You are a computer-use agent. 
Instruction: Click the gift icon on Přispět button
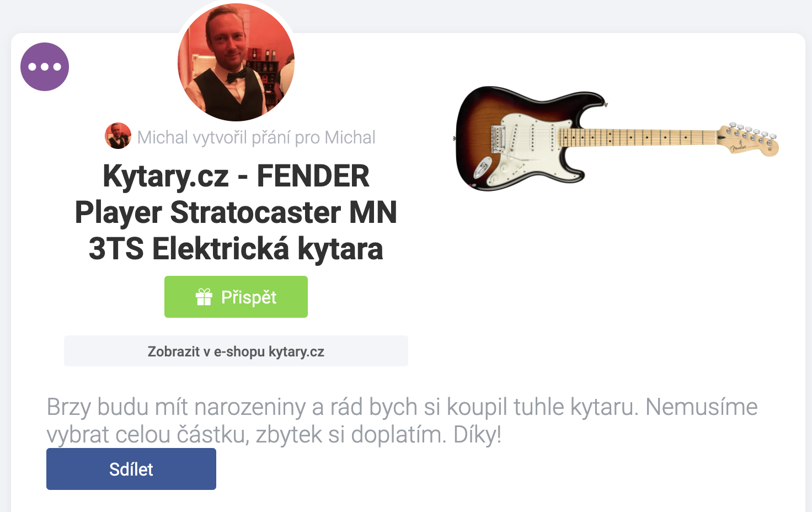[204, 297]
